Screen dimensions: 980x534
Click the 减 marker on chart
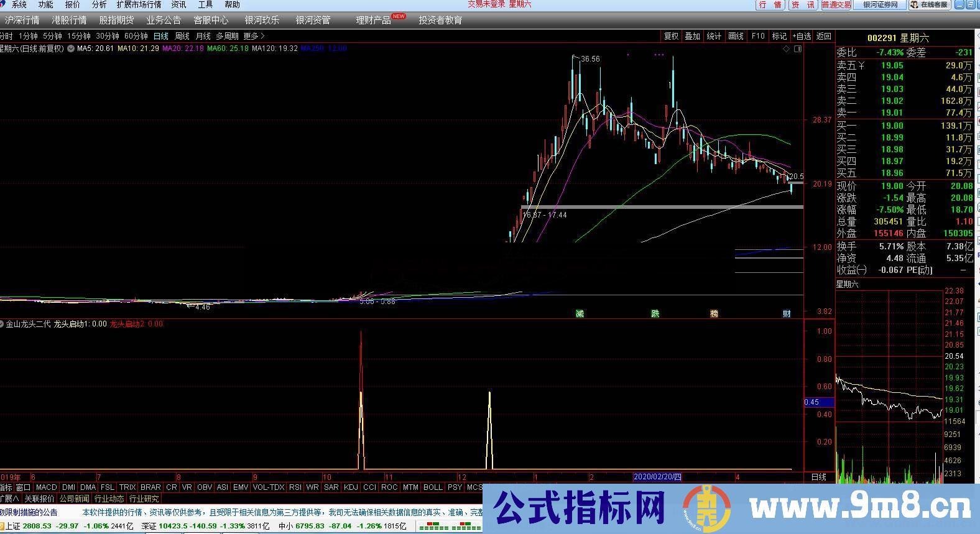pyautogui.click(x=580, y=313)
